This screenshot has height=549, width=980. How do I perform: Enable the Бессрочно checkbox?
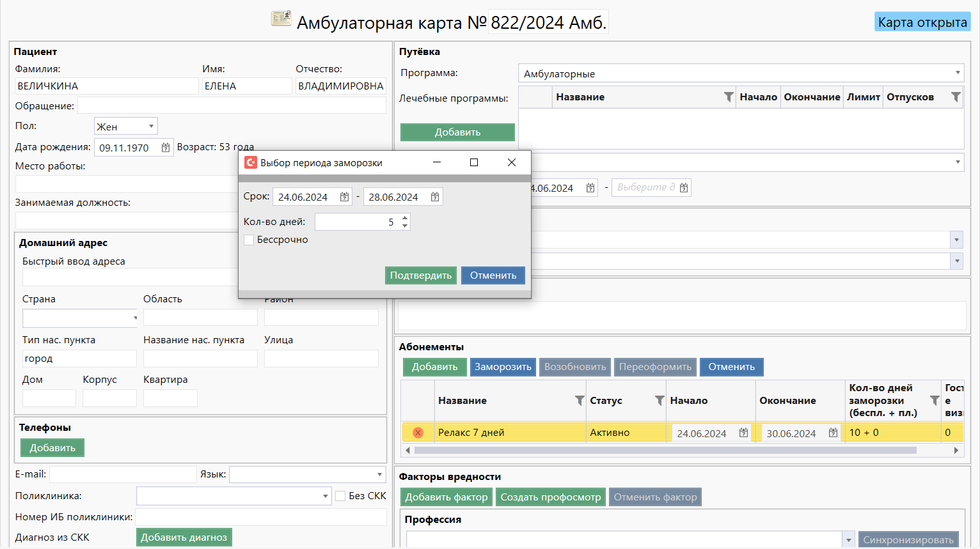click(x=249, y=240)
